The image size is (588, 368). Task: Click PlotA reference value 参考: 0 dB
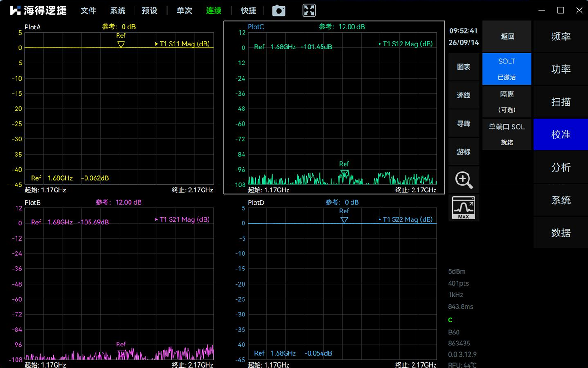click(x=119, y=27)
